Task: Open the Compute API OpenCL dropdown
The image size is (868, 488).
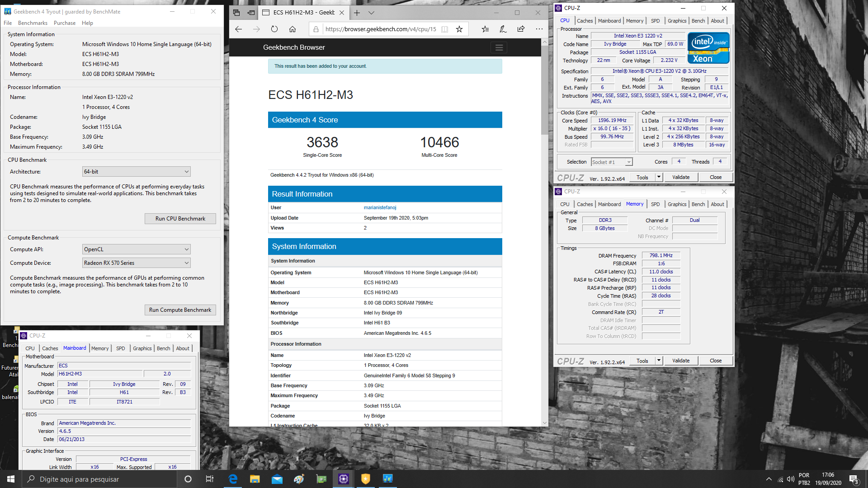Action: coord(136,249)
